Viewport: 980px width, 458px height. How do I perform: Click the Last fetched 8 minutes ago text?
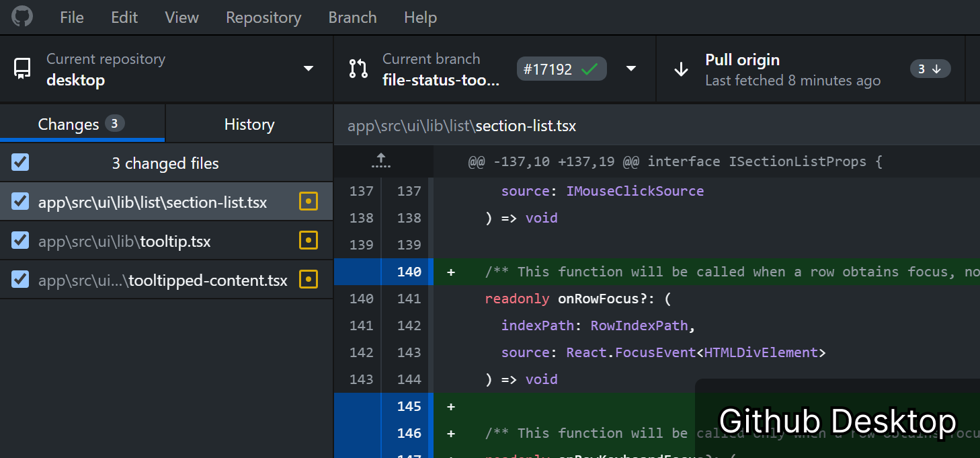[792, 81]
